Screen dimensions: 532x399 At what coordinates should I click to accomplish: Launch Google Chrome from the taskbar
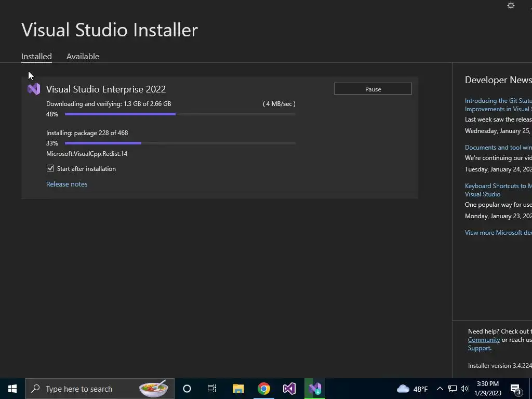click(x=263, y=389)
